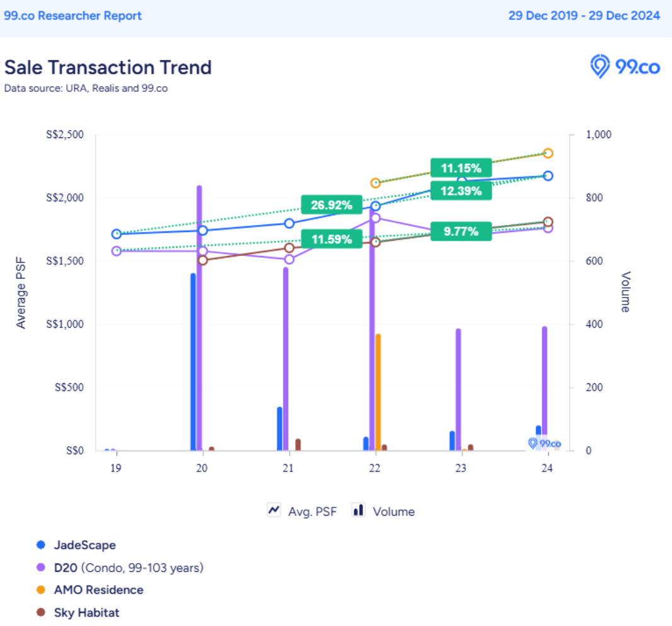
Task: Toggle the Sky Habitat series label
Action: tap(86, 613)
